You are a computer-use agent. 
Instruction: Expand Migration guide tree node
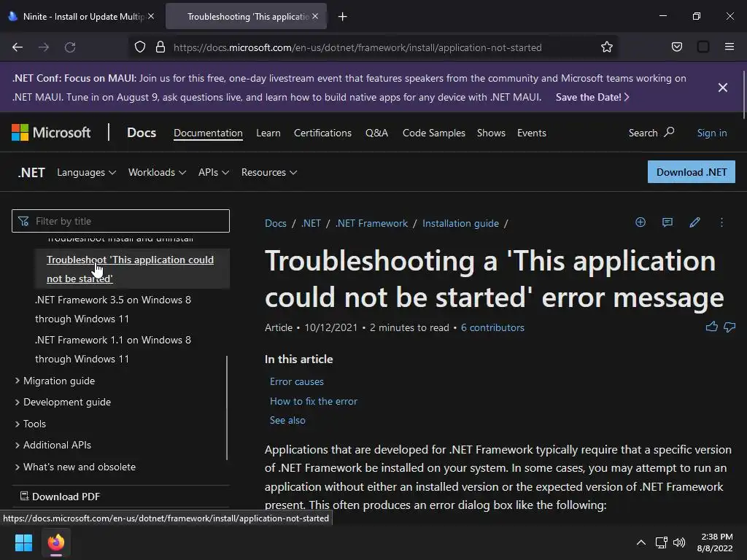click(18, 381)
